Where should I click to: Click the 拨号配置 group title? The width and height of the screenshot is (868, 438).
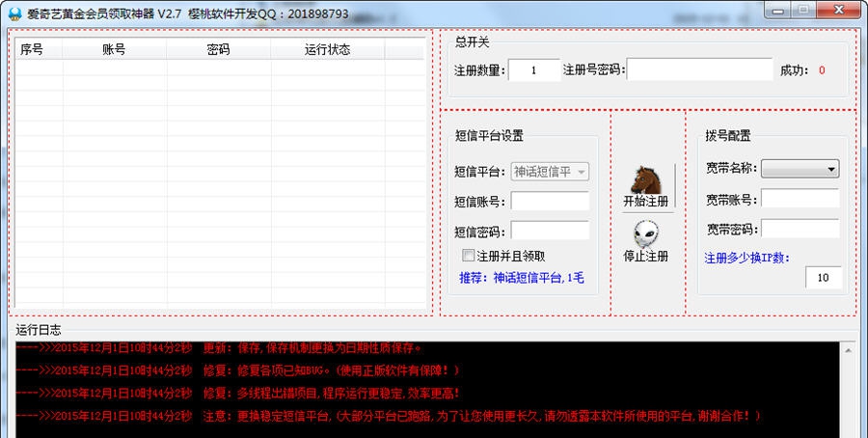(728, 136)
